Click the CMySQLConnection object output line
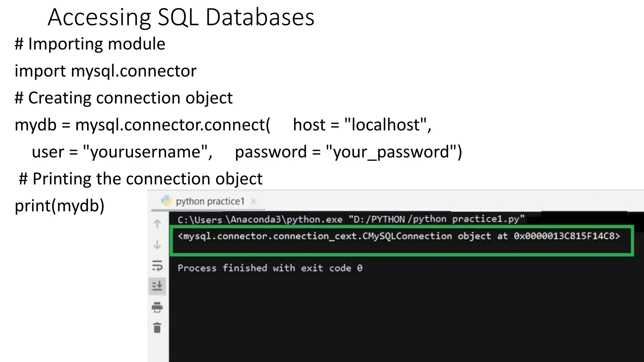The height and width of the screenshot is (362, 644). pyautogui.click(x=398, y=236)
